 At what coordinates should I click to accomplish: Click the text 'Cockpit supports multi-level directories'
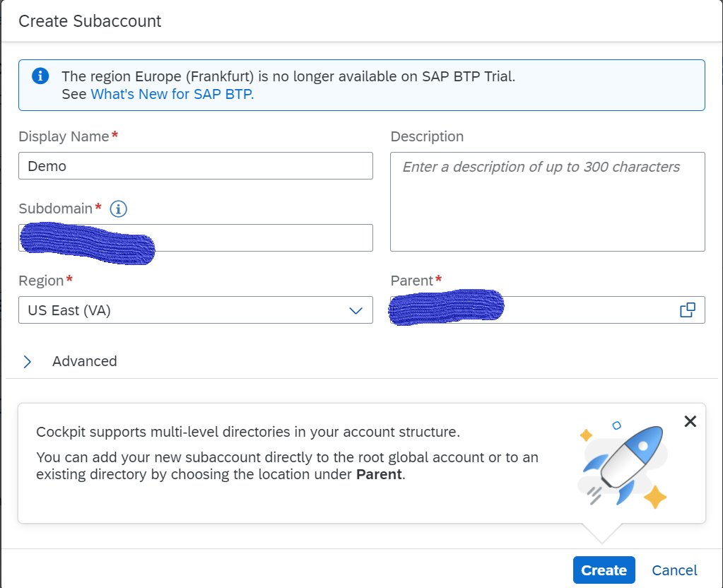(163, 432)
